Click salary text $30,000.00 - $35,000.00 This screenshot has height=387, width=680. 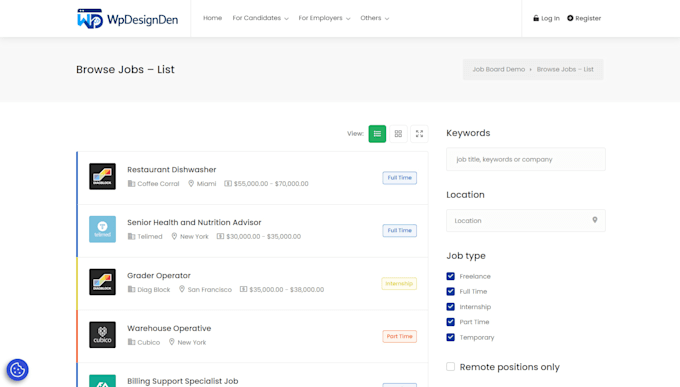tap(264, 236)
